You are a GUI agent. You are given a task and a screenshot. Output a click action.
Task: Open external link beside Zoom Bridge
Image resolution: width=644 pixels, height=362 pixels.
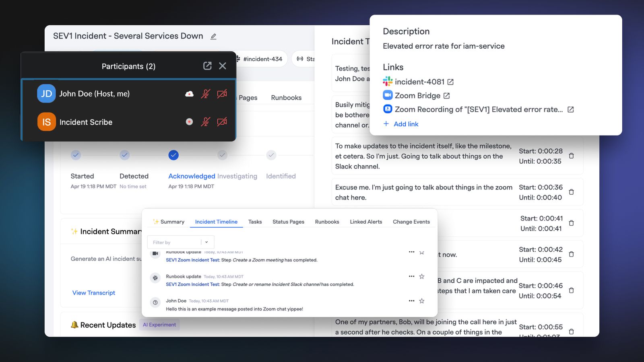tap(446, 96)
